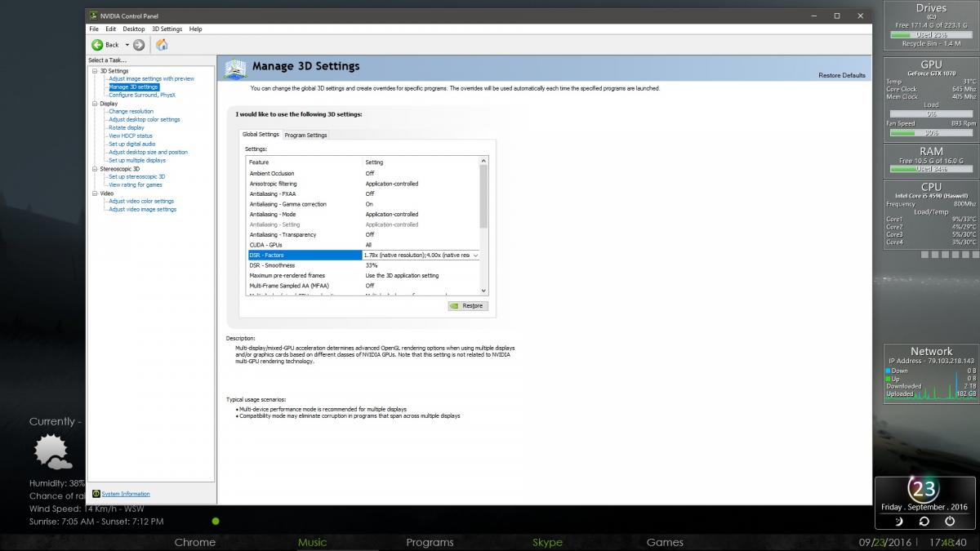Open Set up digital audio task
The width and height of the screenshot is (980, 551).
click(x=132, y=144)
